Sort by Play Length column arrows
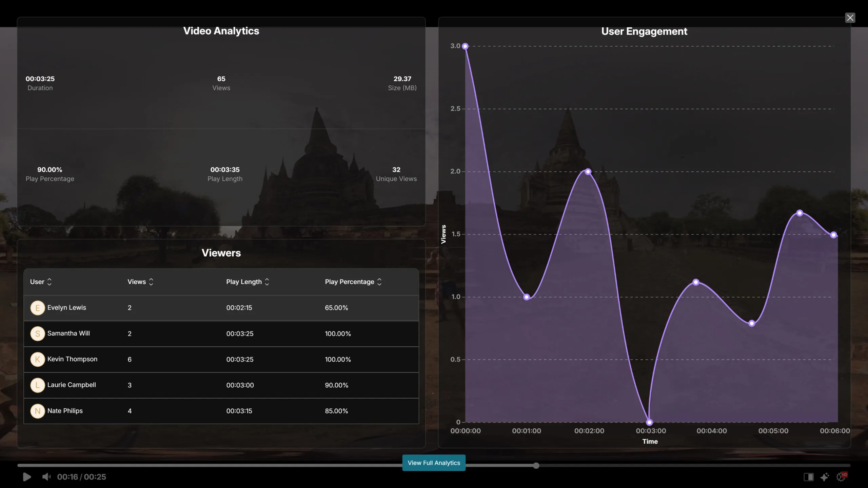 pos(267,282)
